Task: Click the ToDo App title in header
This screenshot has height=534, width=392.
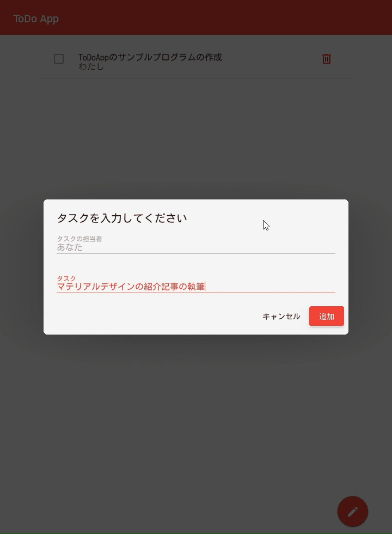Action: (x=36, y=19)
